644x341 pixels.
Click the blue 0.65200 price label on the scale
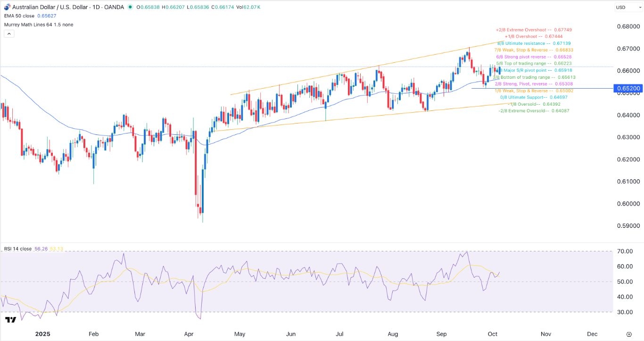pyautogui.click(x=627, y=88)
